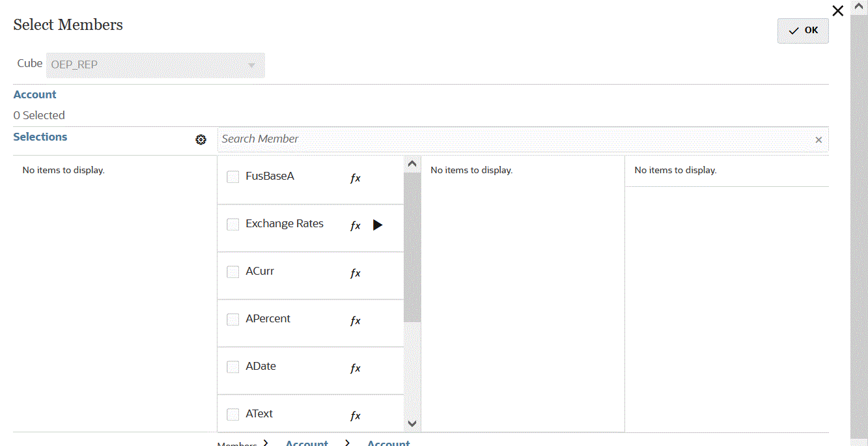Click the fx icon beside AText
The image size is (868, 446).
355,416
